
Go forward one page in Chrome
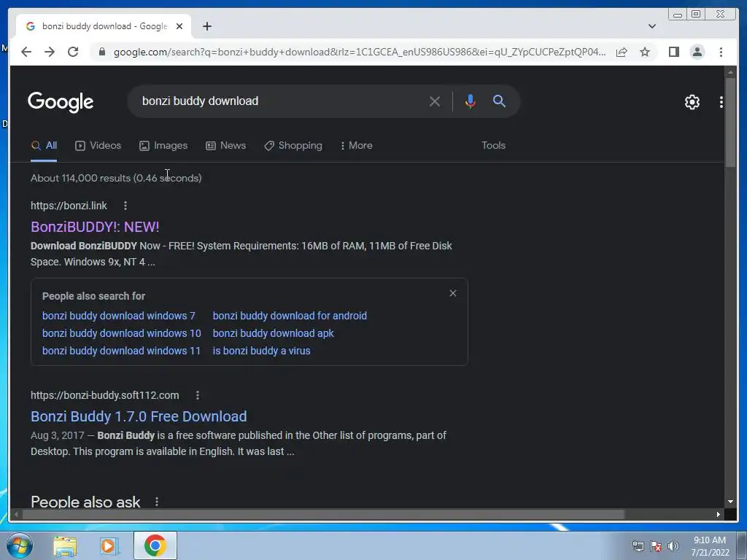click(x=50, y=52)
